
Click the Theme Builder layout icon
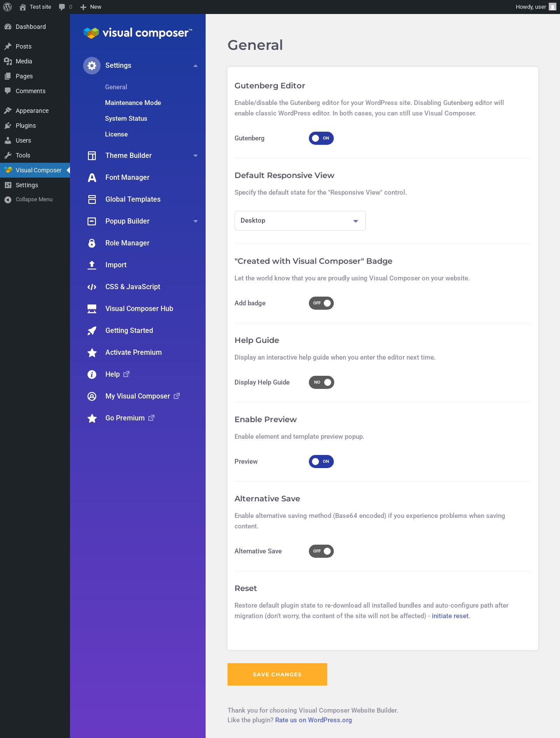tap(92, 156)
